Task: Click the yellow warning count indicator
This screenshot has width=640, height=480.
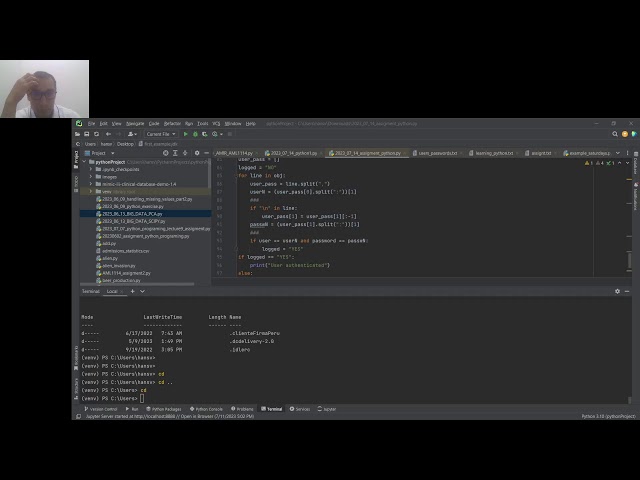Action: click(589, 163)
